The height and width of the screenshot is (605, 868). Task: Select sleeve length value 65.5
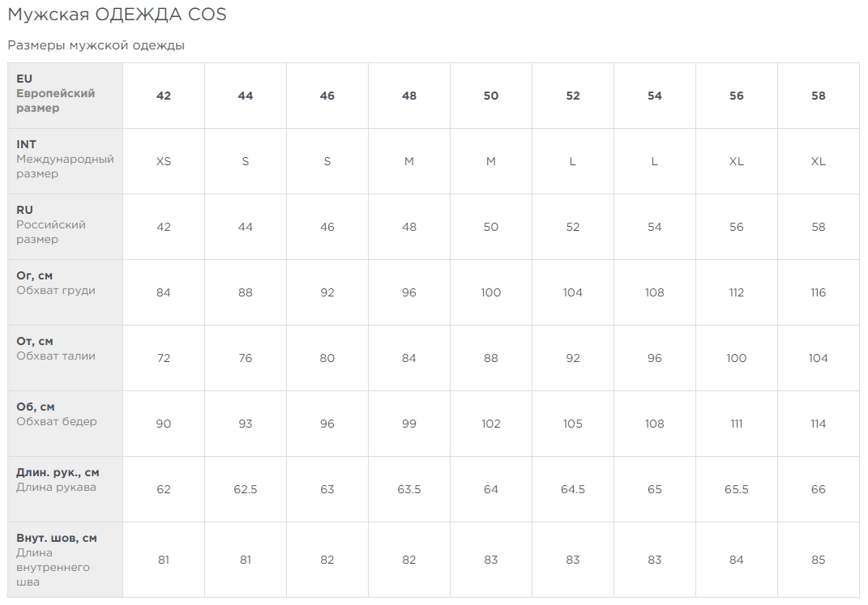[736, 489]
